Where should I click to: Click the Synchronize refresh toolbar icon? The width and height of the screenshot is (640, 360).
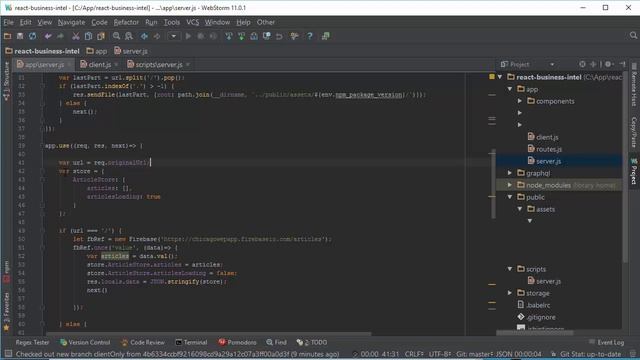[32, 36]
